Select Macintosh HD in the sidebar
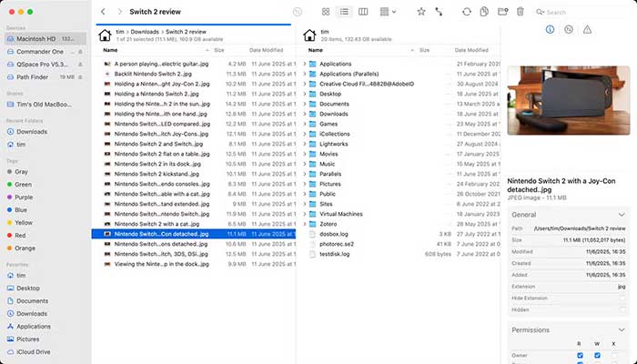Image resolution: width=637 pixels, height=364 pixels. [45, 38]
